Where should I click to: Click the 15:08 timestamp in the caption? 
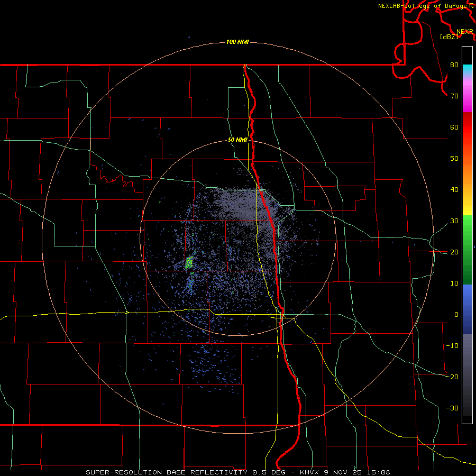379,472
